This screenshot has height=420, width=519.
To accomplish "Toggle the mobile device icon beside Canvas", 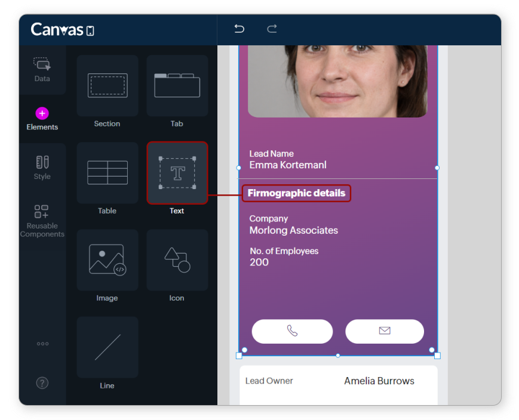I will pos(90,30).
